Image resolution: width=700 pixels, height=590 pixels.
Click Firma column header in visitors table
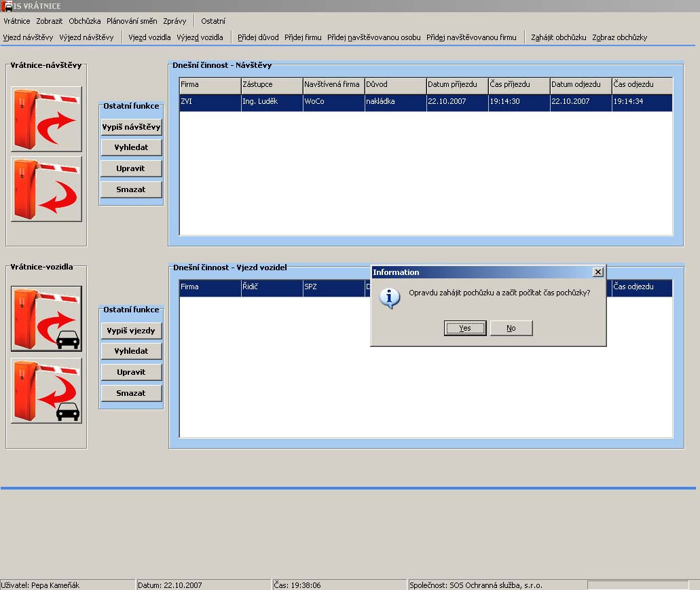coord(210,85)
